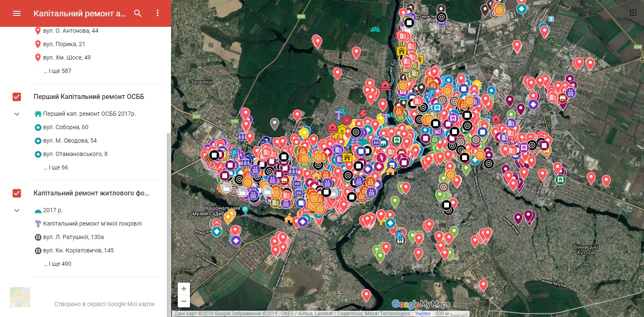
Task: Expand remaining items via … і ще 490
Action: point(57,264)
